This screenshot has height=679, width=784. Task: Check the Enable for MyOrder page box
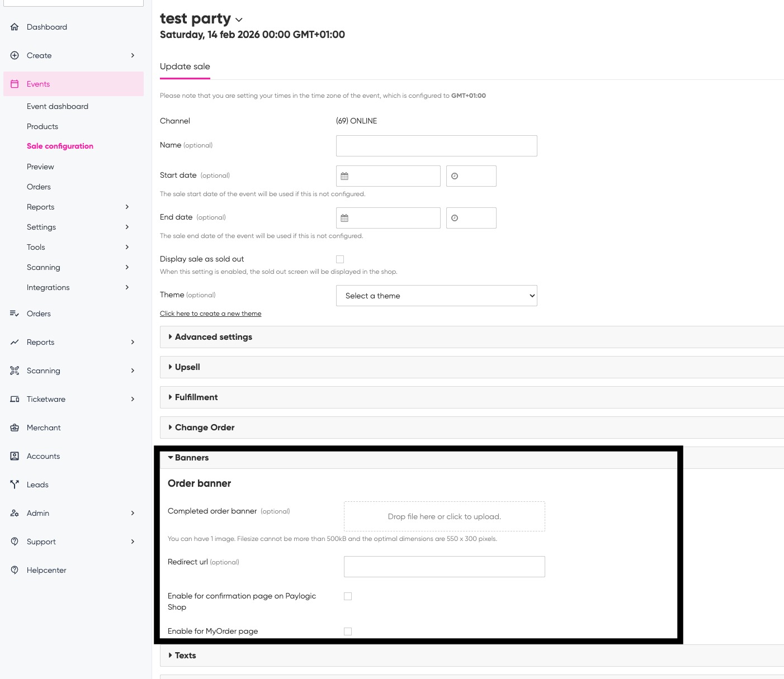click(x=348, y=631)
